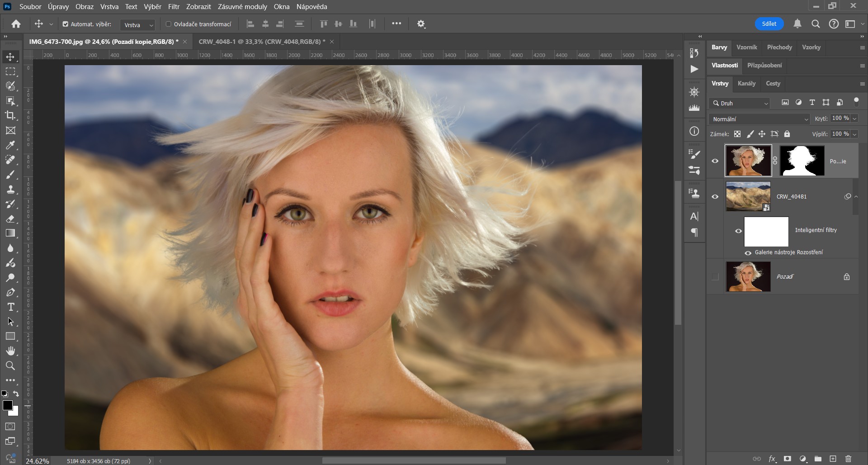
Task: Uncheck Automat. výběr checkbox
Action: pyautogui.click(x=66, y=24)
